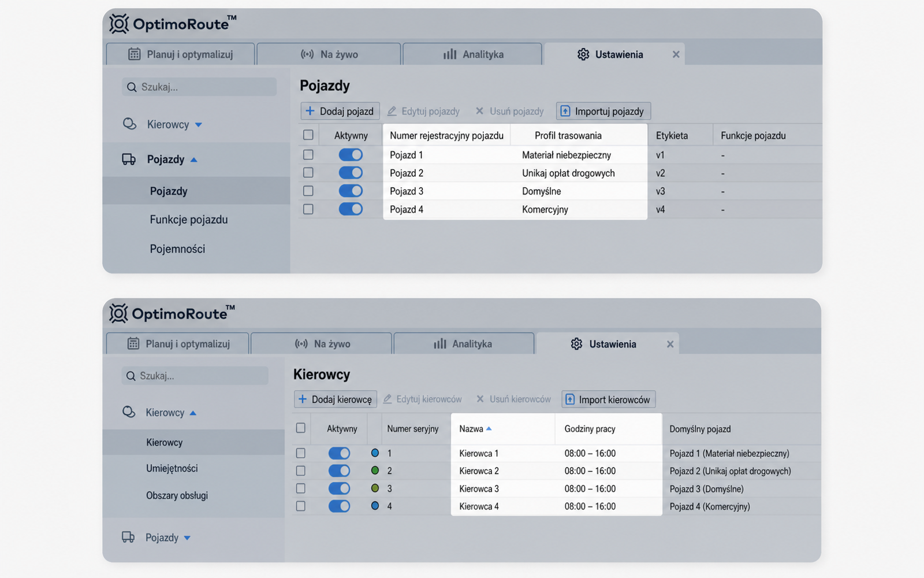Click the Dodaj pojazd button
This screenshot has width=924, height=578.
pos(340,111)
